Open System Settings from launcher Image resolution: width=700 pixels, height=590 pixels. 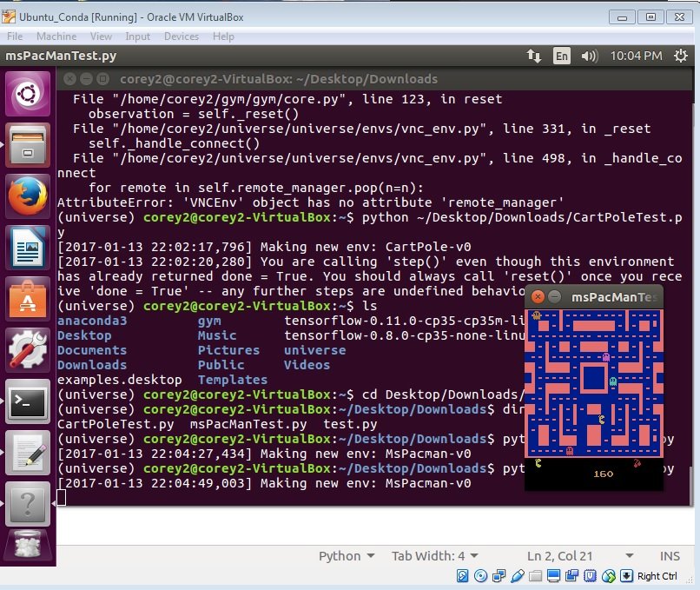(x=28, y=350)
